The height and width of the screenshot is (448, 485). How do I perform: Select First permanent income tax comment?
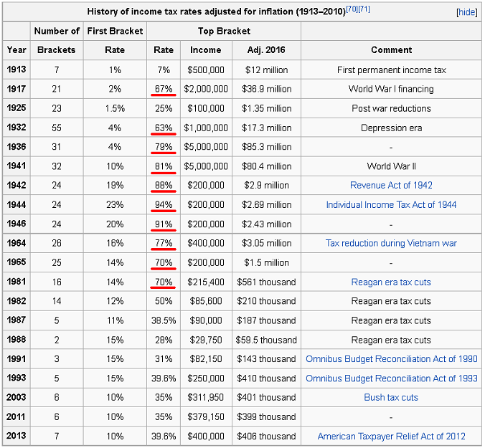pyautogui.click(x=391, y=70)
